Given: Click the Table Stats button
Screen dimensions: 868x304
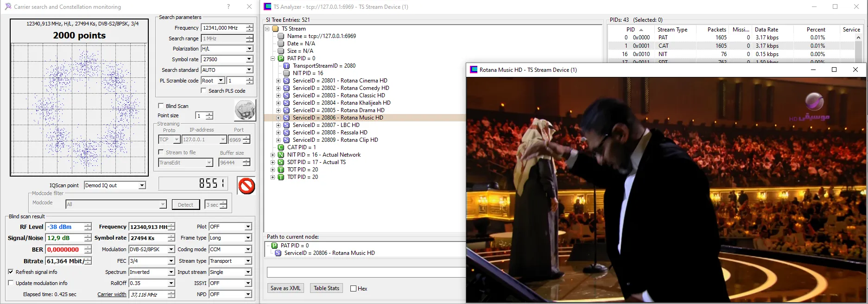Looking at the screenshot, I should 326,288.
